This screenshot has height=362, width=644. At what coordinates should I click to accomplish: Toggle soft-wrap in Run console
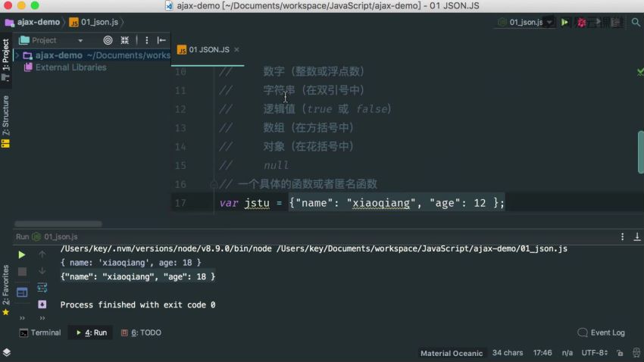tap(42, 287)
